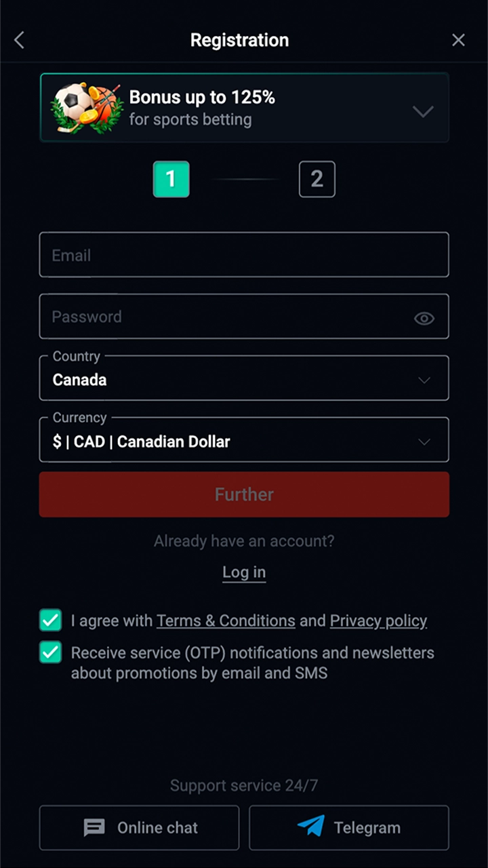Screen dimensions: 488x868
Task: Open the Currency dropdown
Action: [244, 440]
